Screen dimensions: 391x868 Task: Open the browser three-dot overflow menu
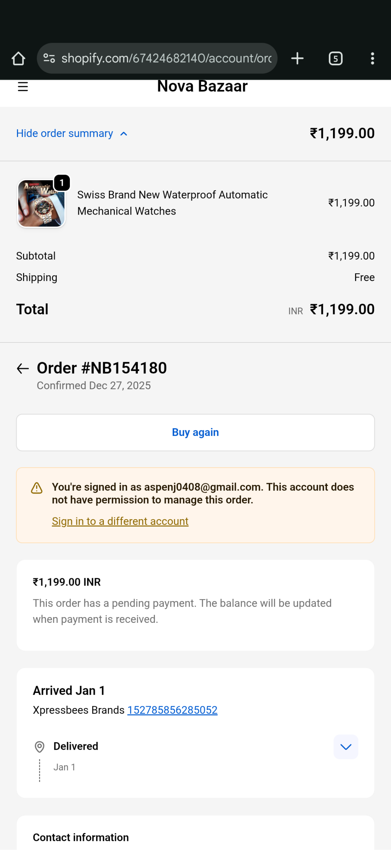[x=372, y=58]
